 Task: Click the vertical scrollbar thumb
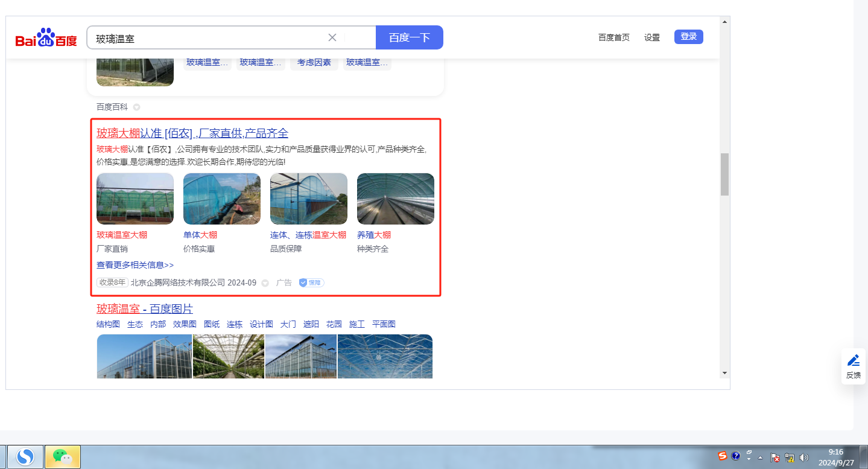click(x=725, y=174)
